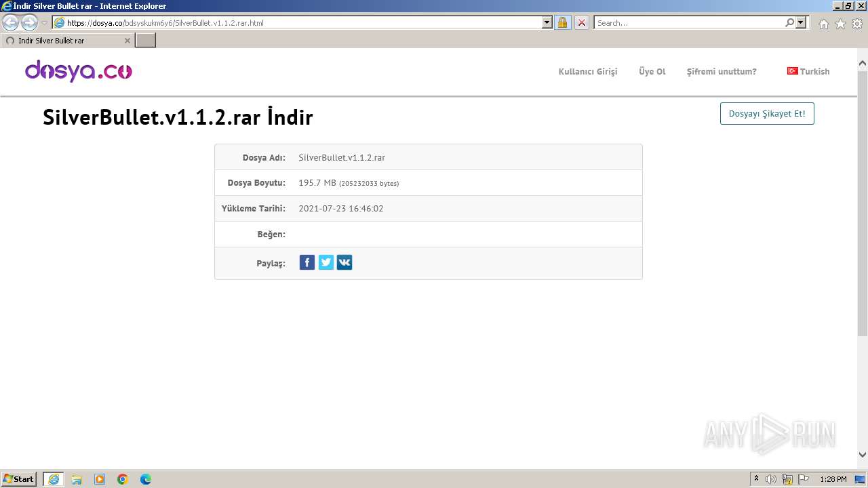868x488 pixels.
Task: Click the browser Forward arrow button
Action: tap(29, 22)
